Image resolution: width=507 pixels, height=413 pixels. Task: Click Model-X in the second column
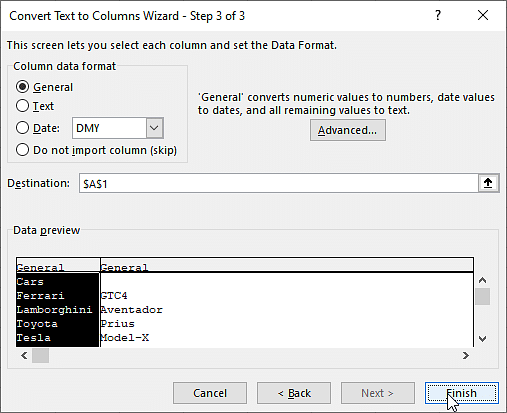tap(125, 338)
